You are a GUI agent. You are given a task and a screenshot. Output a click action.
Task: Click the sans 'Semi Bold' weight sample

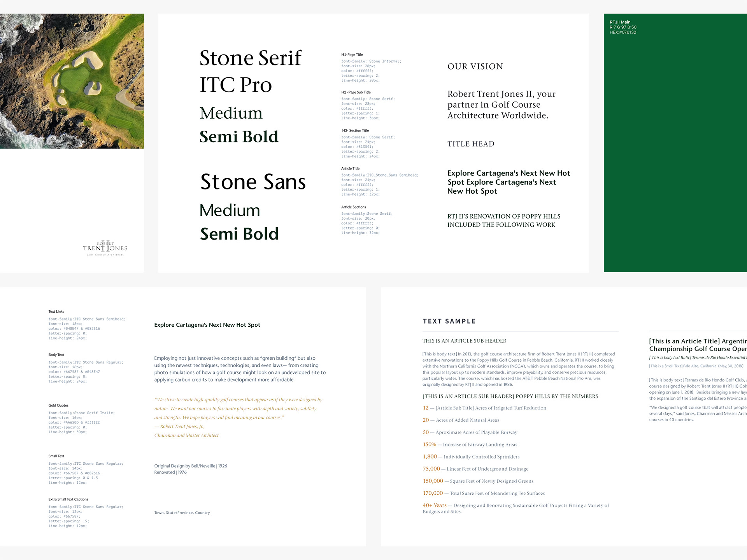[239, 234]
